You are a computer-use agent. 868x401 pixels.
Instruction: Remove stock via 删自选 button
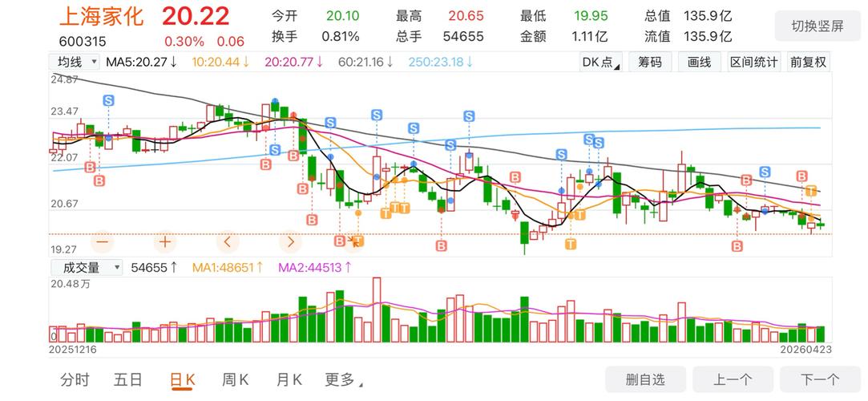645,379
